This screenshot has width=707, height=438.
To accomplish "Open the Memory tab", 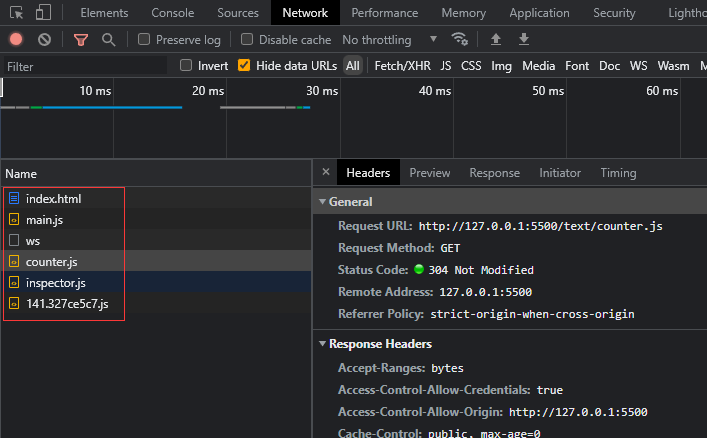I will pos(464,13).
